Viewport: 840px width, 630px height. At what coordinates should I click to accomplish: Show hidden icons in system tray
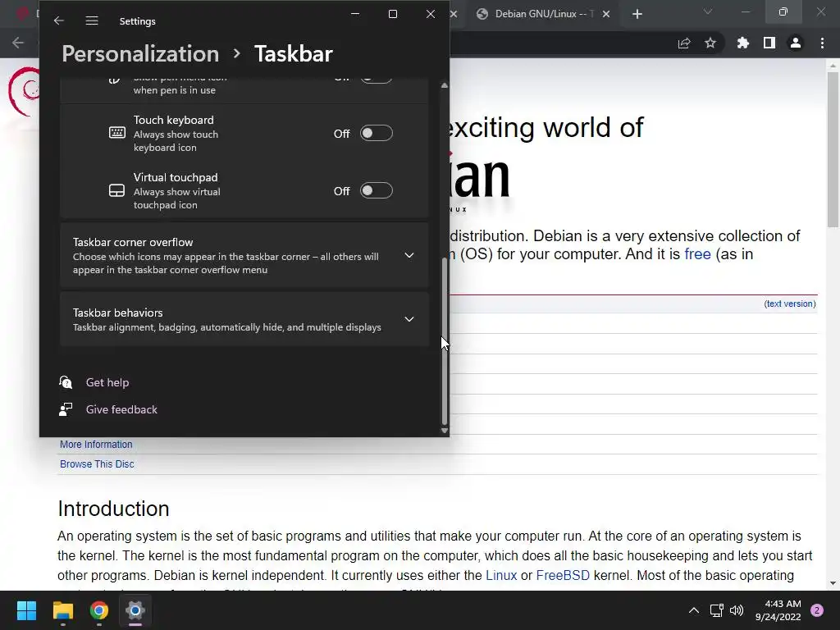click(x=694, y=610)
